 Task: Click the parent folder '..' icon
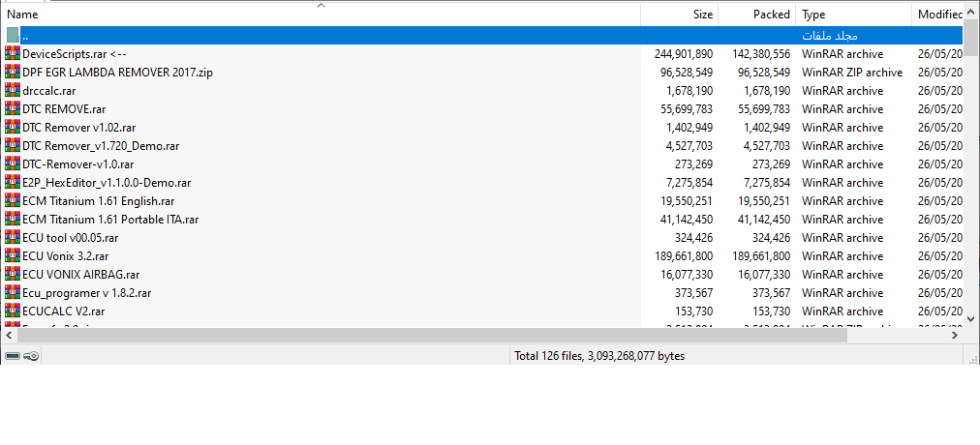13,35
